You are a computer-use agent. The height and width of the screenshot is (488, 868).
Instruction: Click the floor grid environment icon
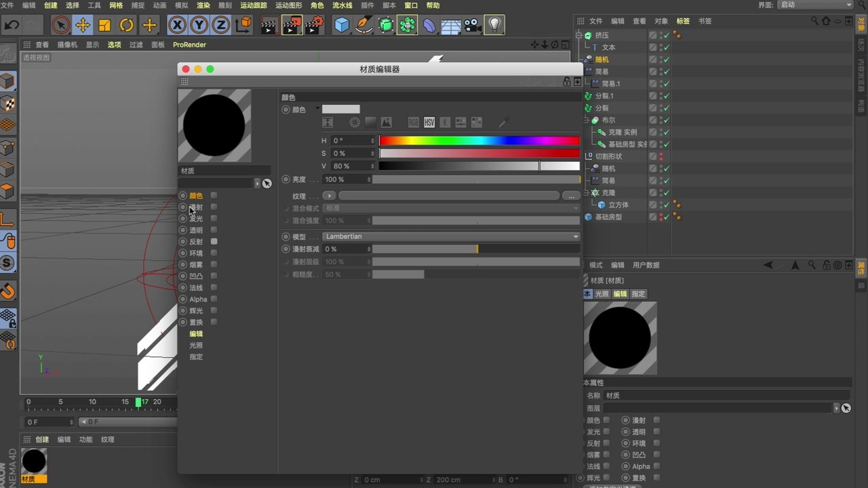point(451,26)
